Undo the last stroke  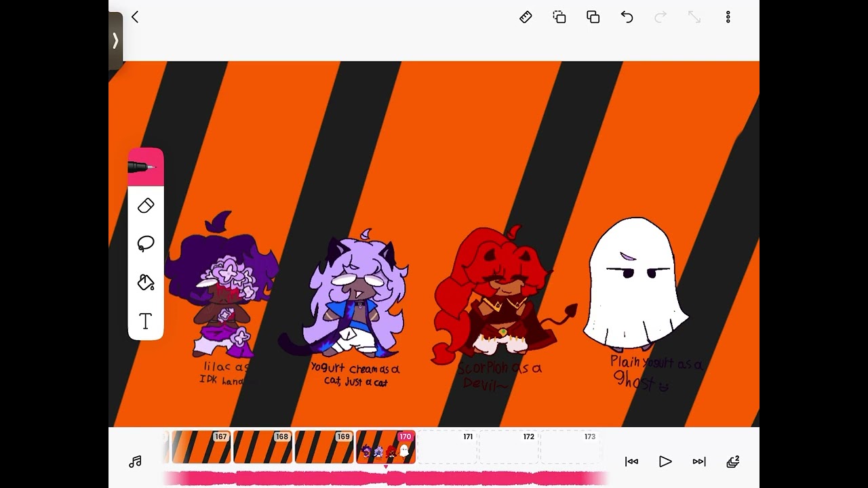[627, 17]
